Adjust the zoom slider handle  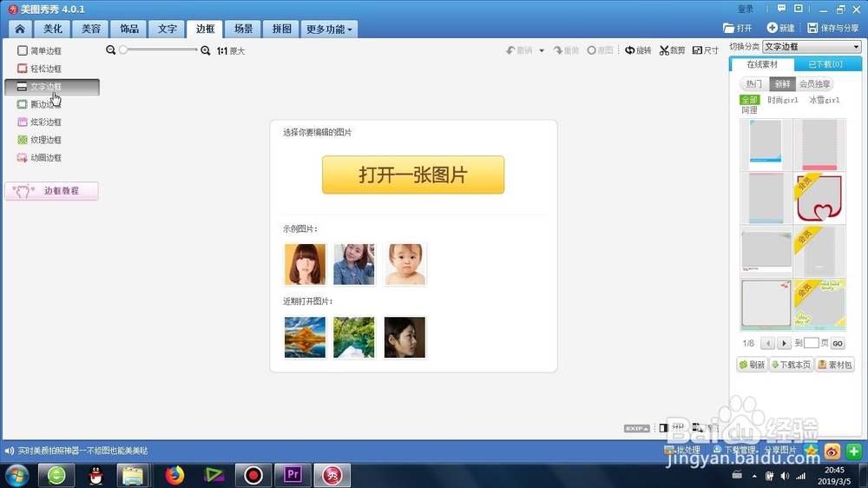pyautogui.click(x=123, y=49)
